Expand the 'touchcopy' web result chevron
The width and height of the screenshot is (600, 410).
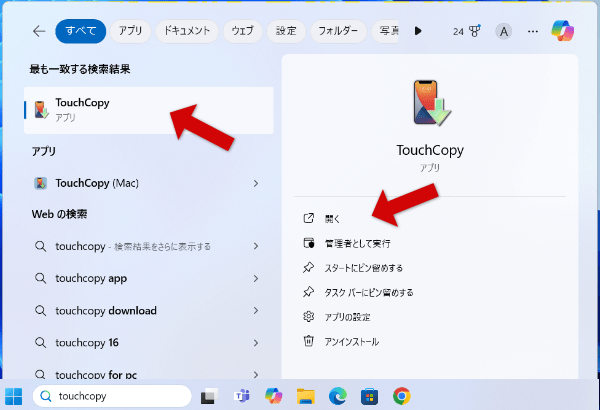[x=256, y=246]
